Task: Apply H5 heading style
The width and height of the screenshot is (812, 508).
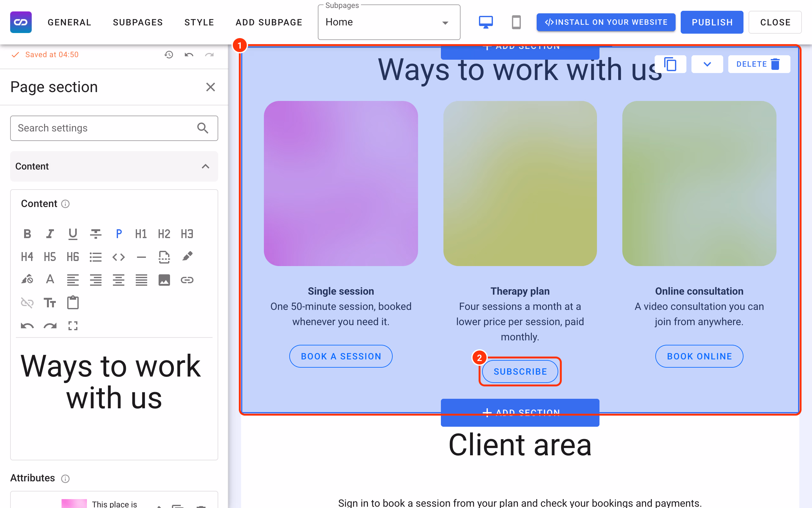Action: point(50,257)
